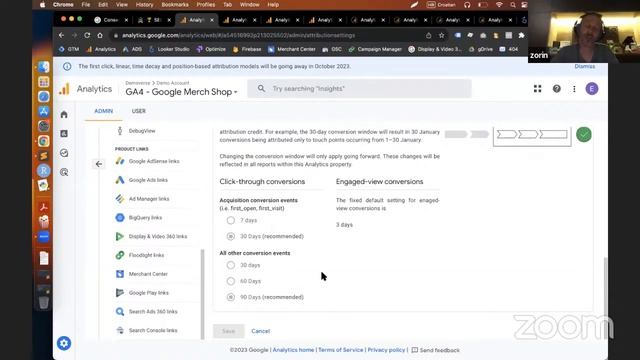
Task: Select 90 Days (recommended) option
Action: (x=231, y=297)
